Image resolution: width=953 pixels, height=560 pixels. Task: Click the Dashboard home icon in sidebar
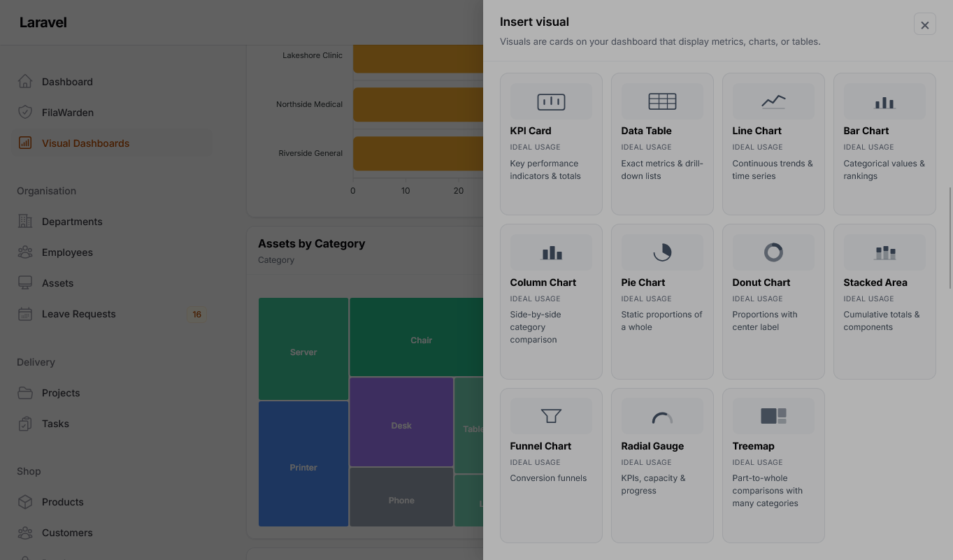point(25,81)
